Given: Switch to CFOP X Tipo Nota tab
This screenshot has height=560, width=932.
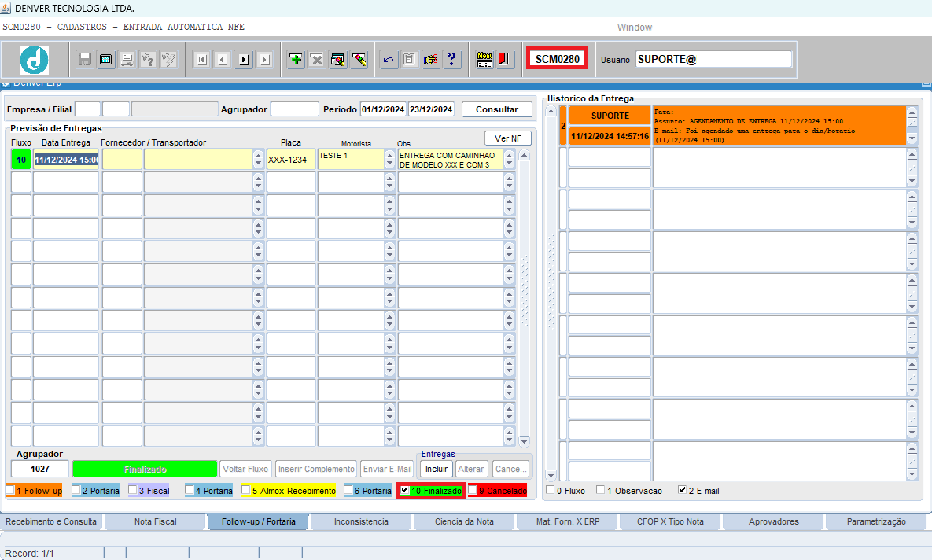Looking at the screenshot, I should pyautogui.click(x=670, y=521).
